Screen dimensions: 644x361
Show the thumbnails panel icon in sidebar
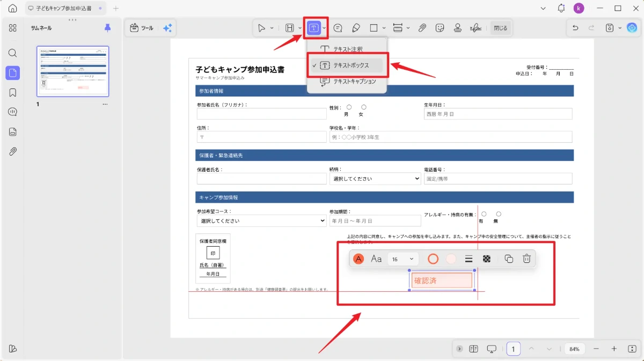click(13, 73)
